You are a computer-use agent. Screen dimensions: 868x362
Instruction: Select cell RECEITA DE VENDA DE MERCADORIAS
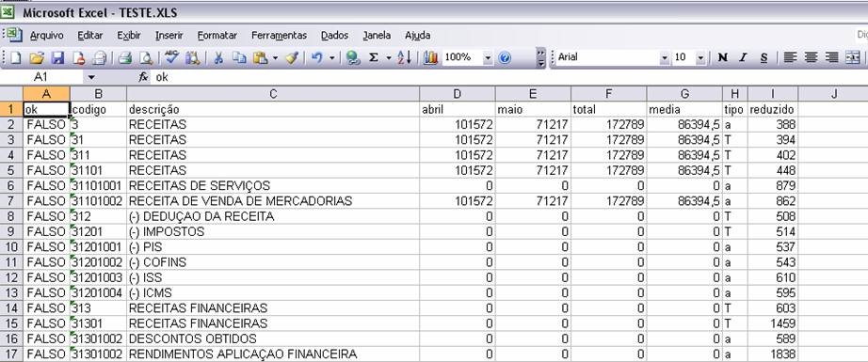point(273,200)
